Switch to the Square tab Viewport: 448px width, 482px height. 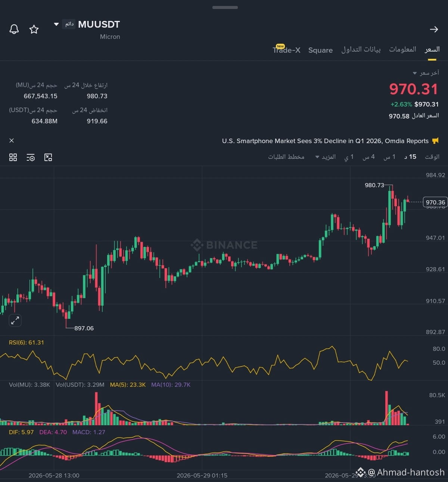coord(320,50)
